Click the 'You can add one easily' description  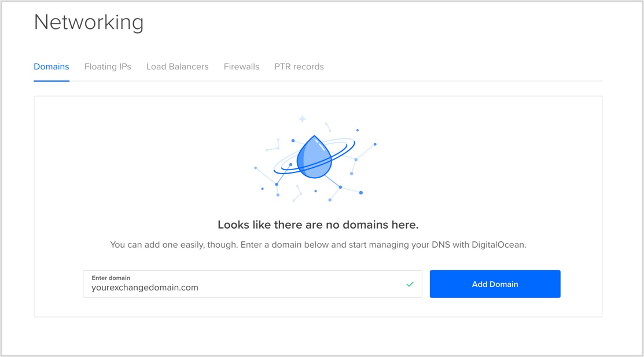pyautogui.click(x=318, y=245)
